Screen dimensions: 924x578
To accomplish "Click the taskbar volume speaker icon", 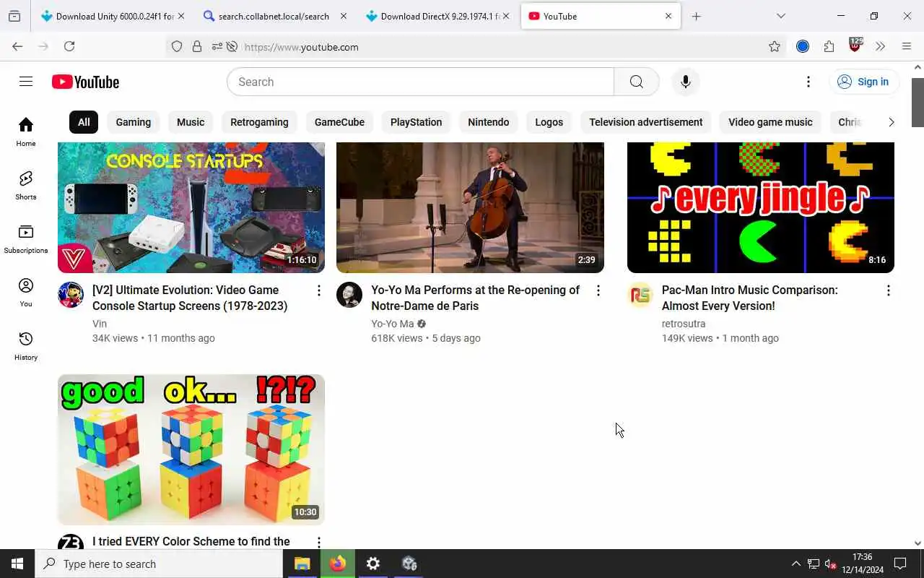I will 831,564.
